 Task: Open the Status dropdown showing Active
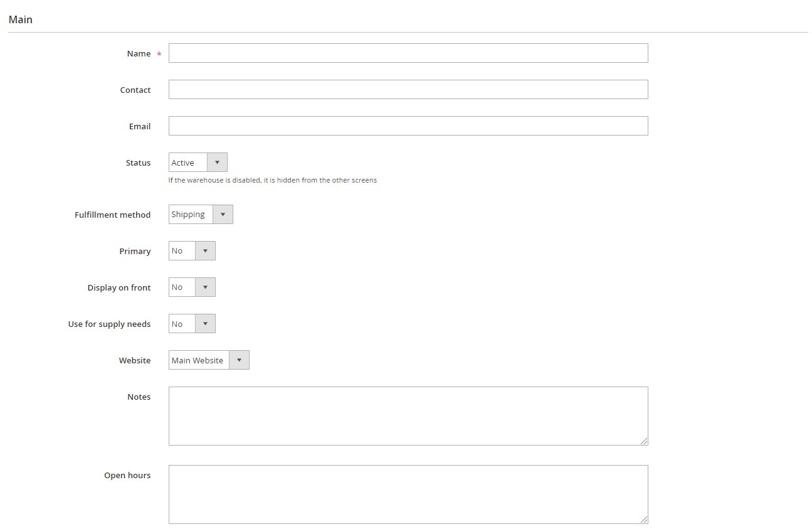(x=198, y=163)
